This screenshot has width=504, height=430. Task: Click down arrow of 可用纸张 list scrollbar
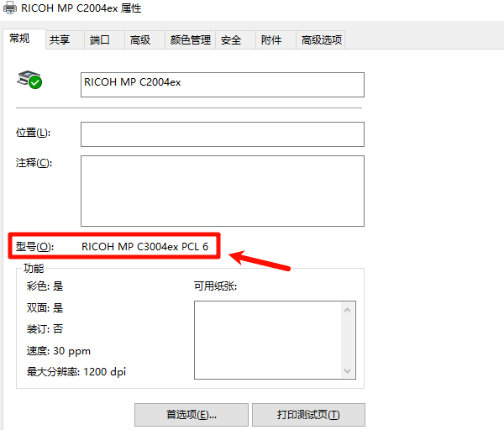click(347, 370)
